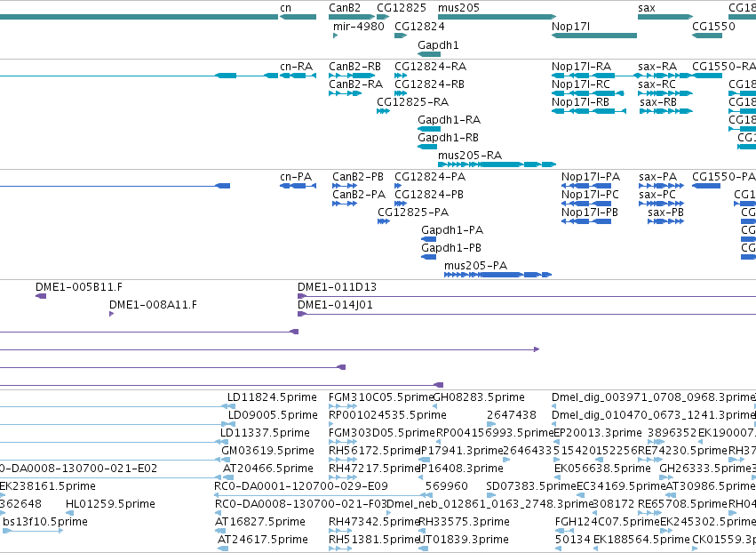This screenshot has height=553, width=756.
Task: Click the GH08283.5prime EST label
Action: (479, 397)
